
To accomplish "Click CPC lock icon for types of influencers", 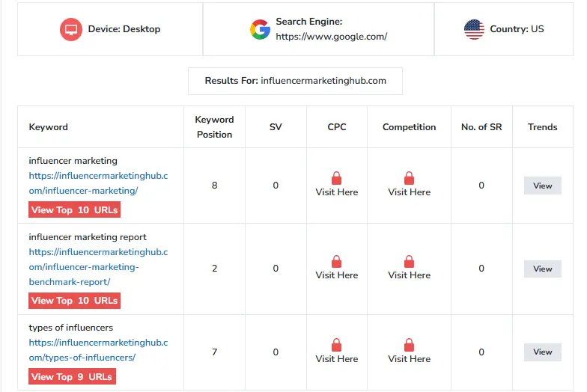I will [x=336, y=345].
